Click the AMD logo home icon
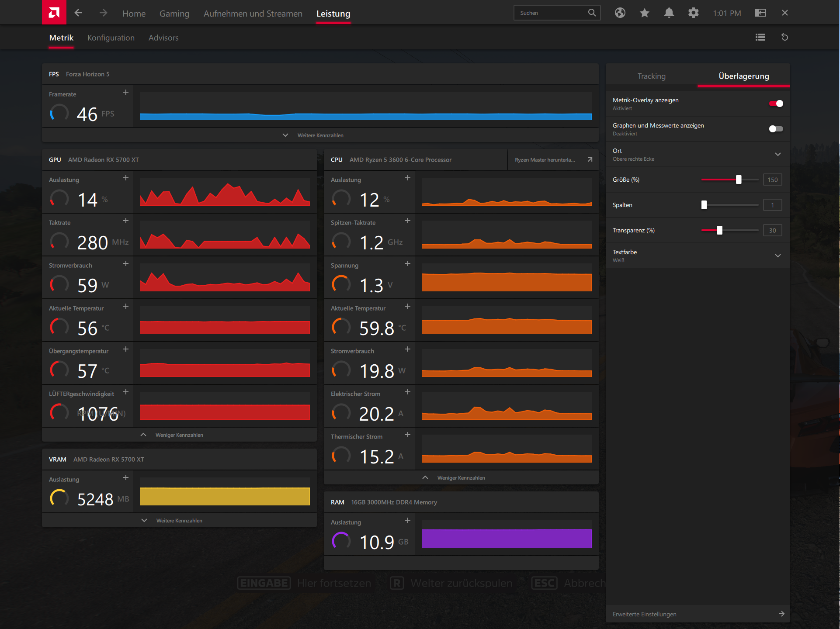 point(54,12)
